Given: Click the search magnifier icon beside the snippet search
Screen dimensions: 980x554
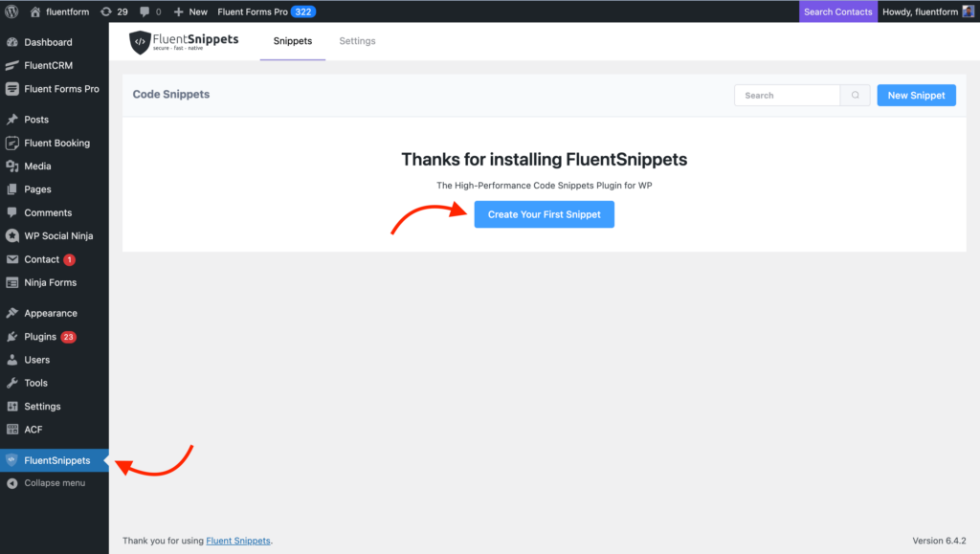Looking at the screenshot, I should (x=855, y=95).
